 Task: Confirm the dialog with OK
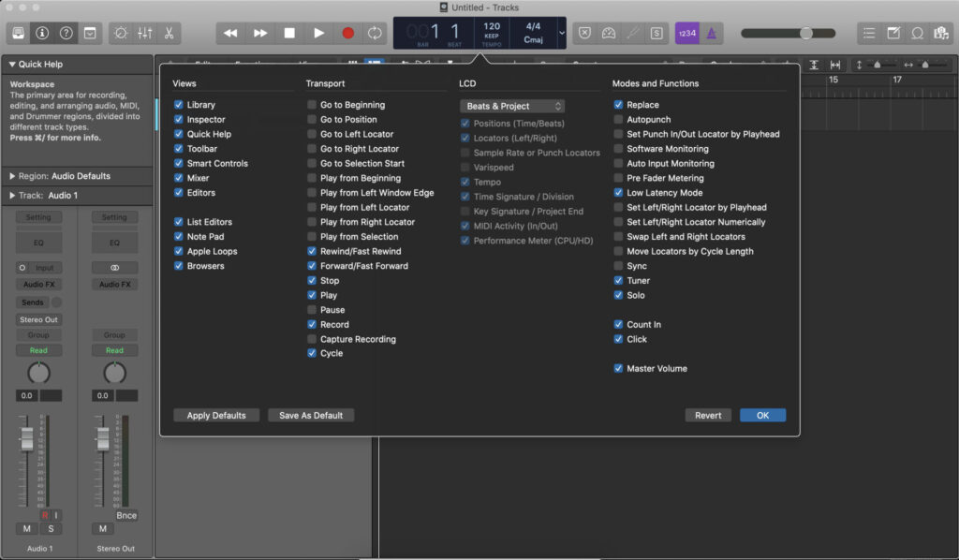click(x=762, y=415)
